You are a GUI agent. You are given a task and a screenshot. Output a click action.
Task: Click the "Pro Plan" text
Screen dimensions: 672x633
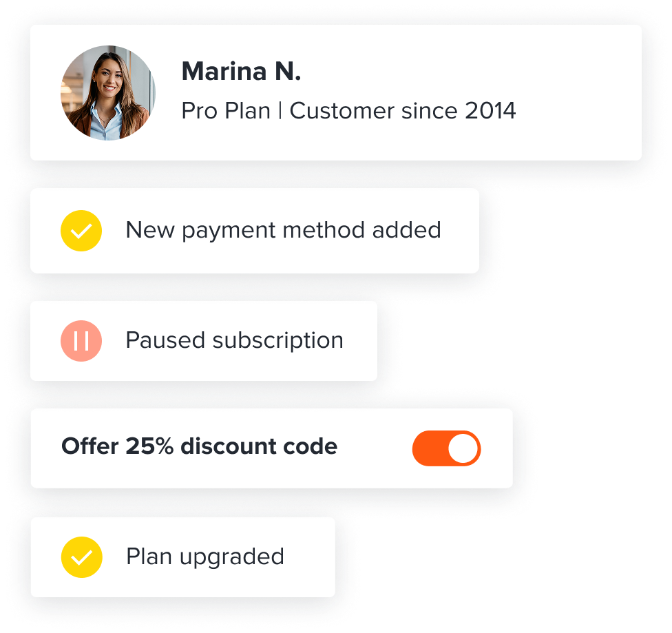225,111
